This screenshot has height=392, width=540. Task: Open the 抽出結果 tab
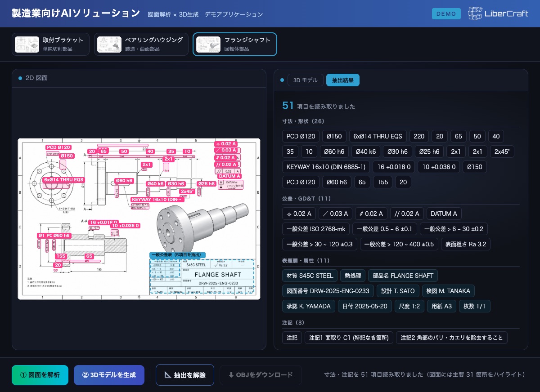click(343, 80)
